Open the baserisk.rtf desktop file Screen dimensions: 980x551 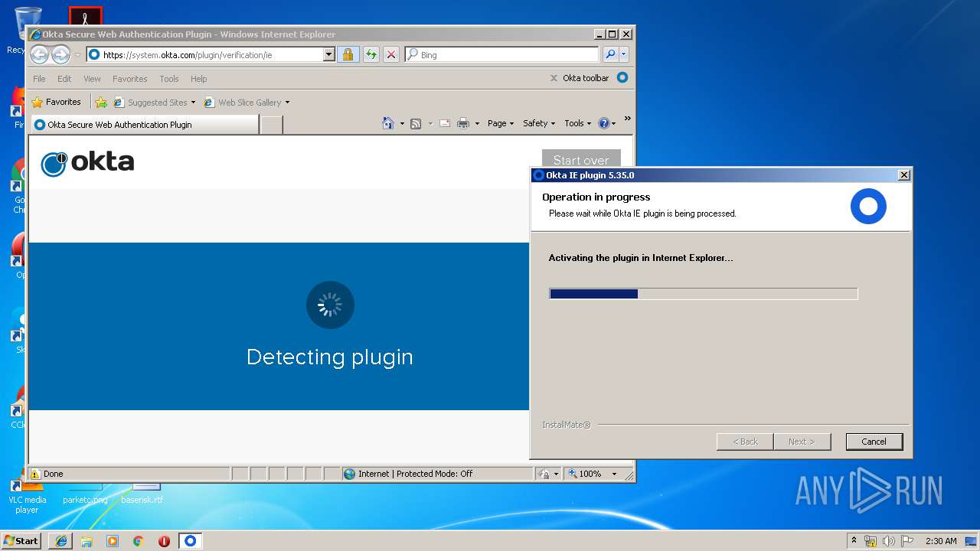coord(142,494)
